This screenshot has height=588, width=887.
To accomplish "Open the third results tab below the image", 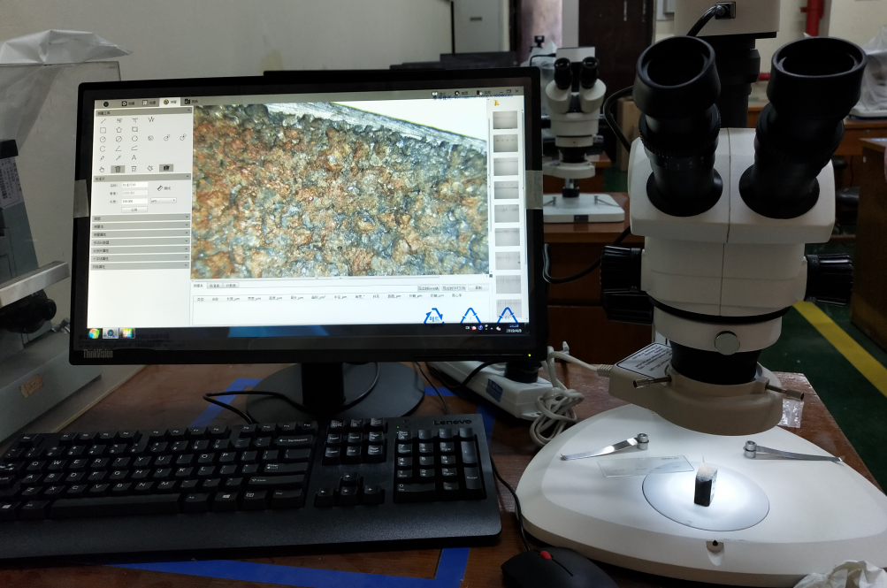I will 232,286.
